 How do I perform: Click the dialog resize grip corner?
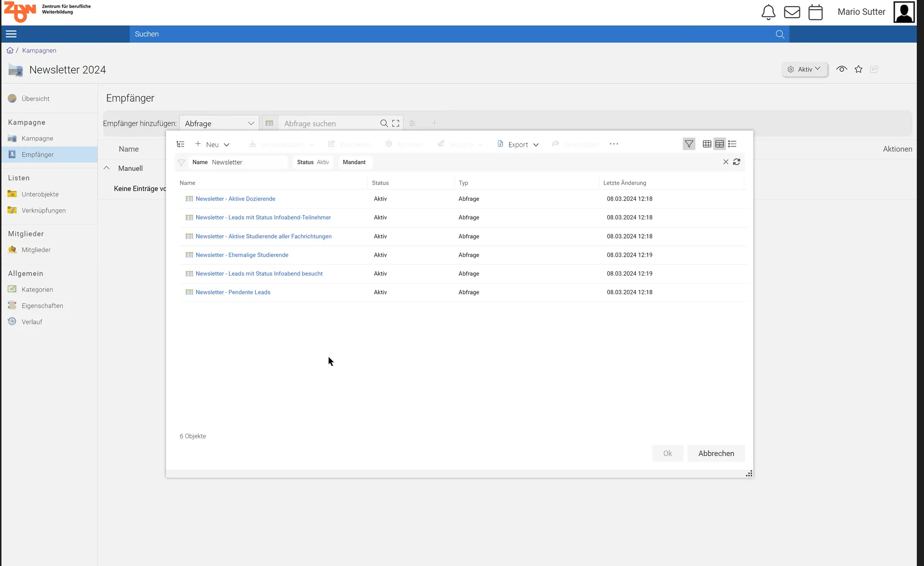click(749, 473)
